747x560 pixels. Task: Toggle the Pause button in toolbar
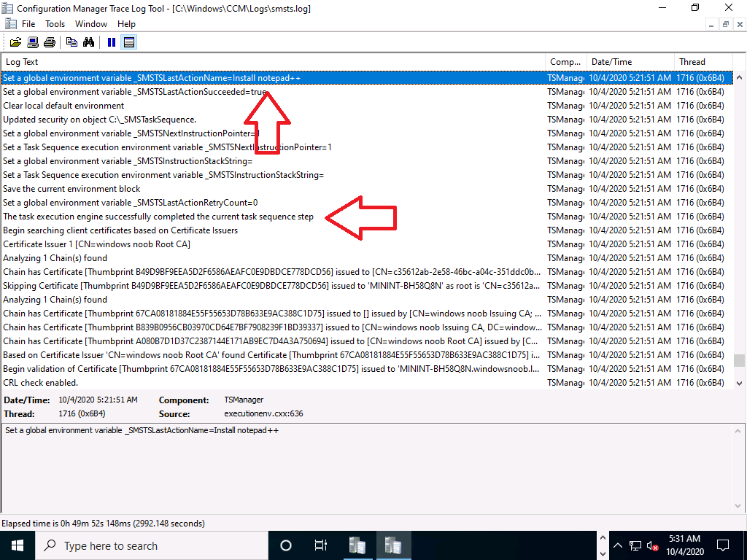112,42
